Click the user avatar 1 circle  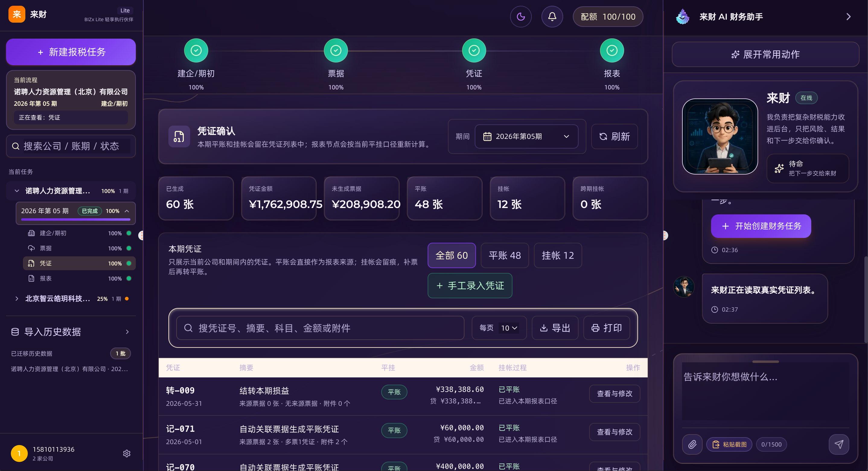coord(19,453)
